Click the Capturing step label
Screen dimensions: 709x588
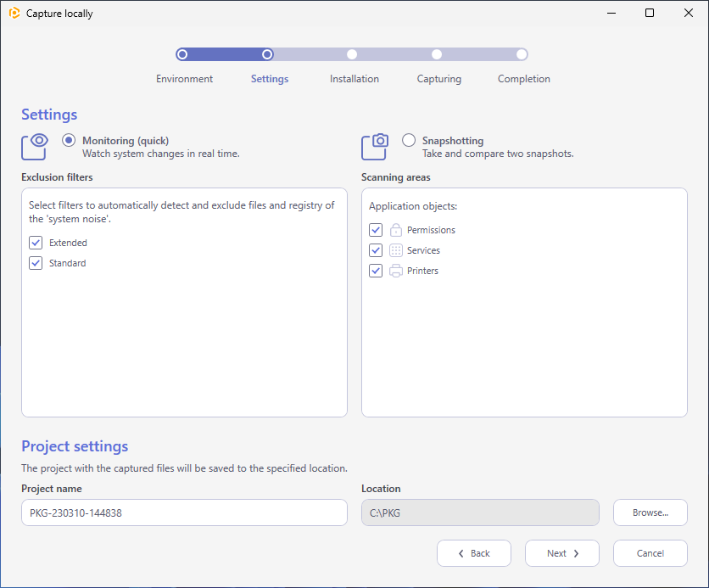pyautogui.click(x=439, y=79)
